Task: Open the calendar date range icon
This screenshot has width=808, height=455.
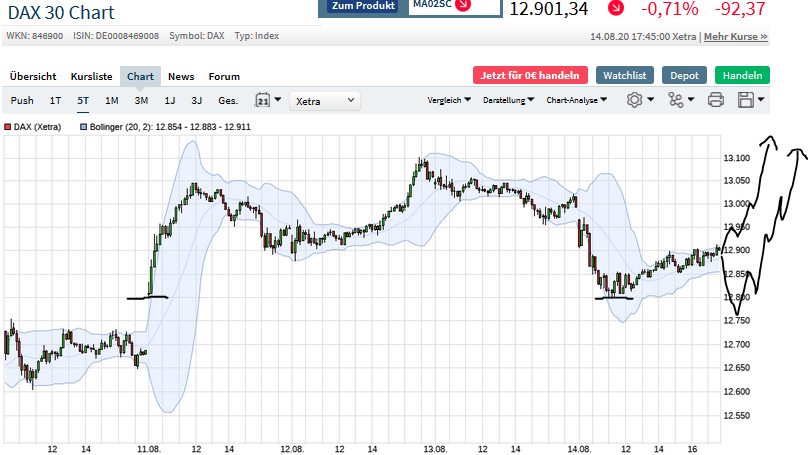Action: pos(263,100)
